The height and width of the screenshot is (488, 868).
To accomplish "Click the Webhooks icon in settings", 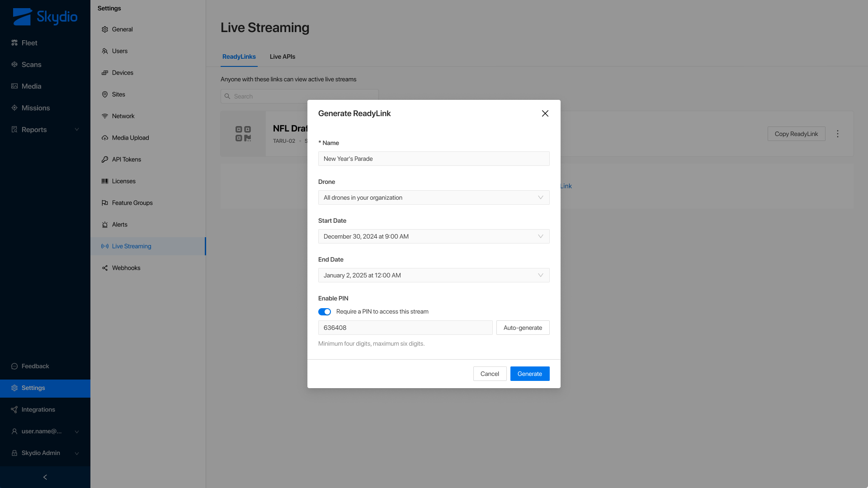I will (105, 268).
